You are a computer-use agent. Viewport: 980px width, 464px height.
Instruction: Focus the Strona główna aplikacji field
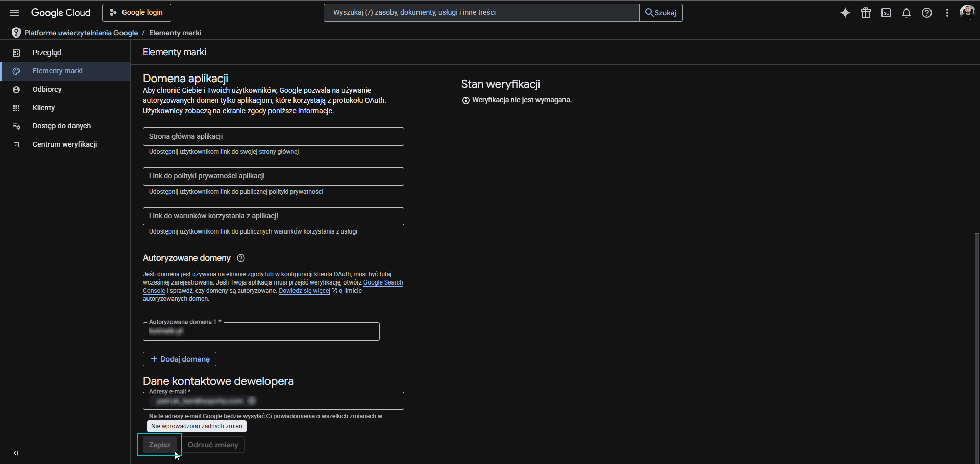273,137
